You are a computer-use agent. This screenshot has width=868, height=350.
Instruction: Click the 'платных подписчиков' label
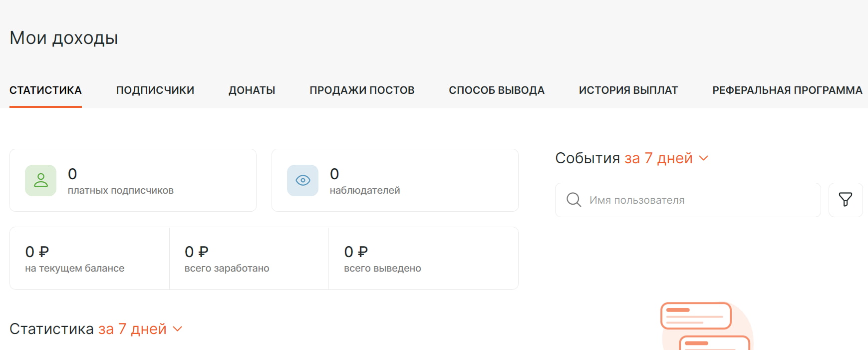pos(121,190)
